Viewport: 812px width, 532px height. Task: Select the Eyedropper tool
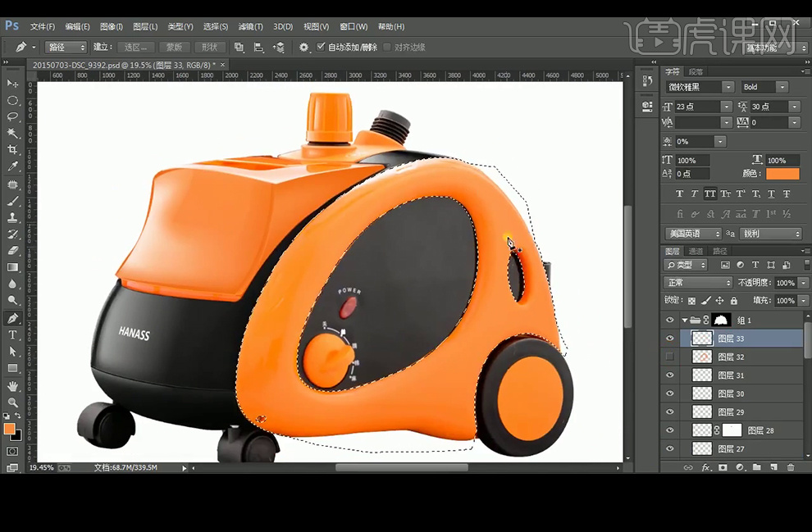[x=12, y=166]
